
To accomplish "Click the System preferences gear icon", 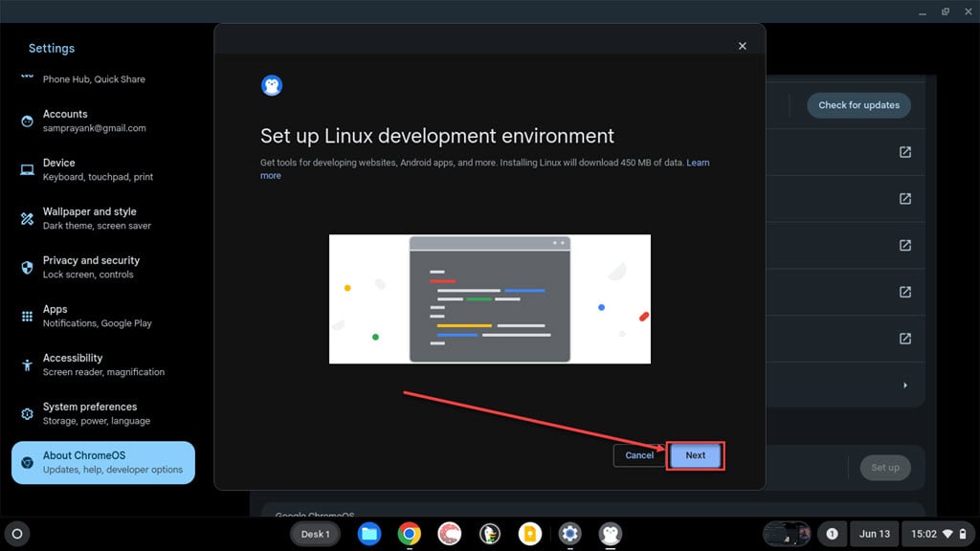I will pos(27,413).
